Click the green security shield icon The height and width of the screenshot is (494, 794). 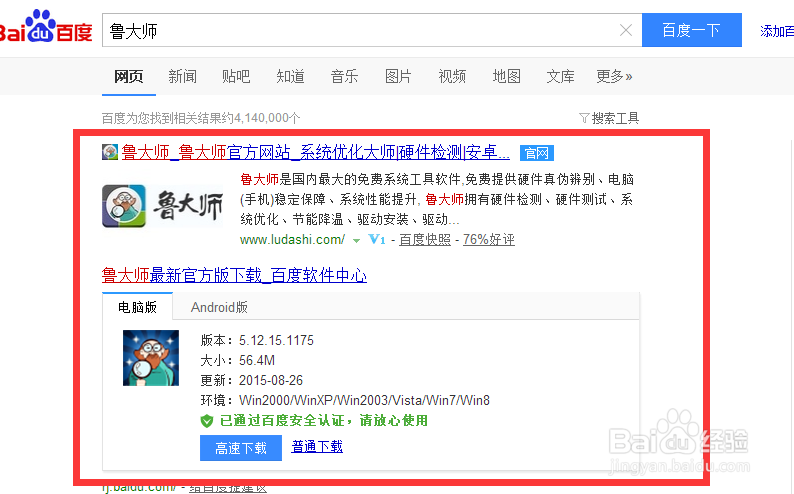click(x=207, y=421)
